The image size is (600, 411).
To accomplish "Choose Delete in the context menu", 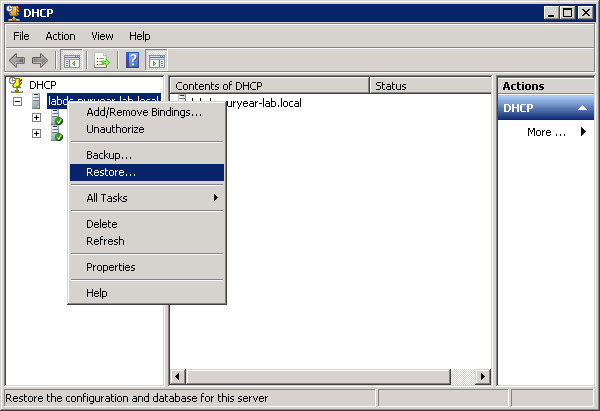I will (x=147, y=224).
